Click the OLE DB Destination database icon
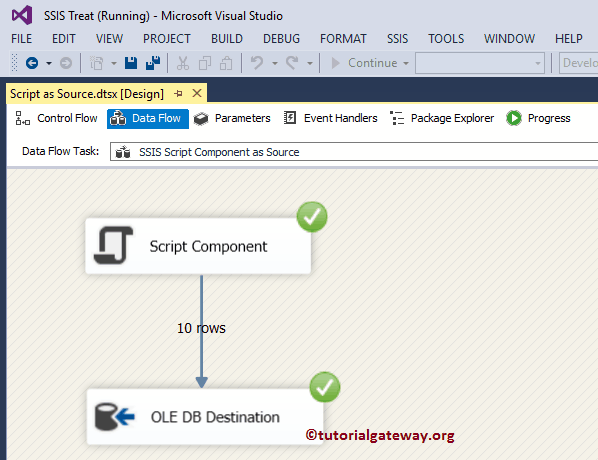Image resolution: width=598 pixels, height=460 pixels. (x=114, y=417)
